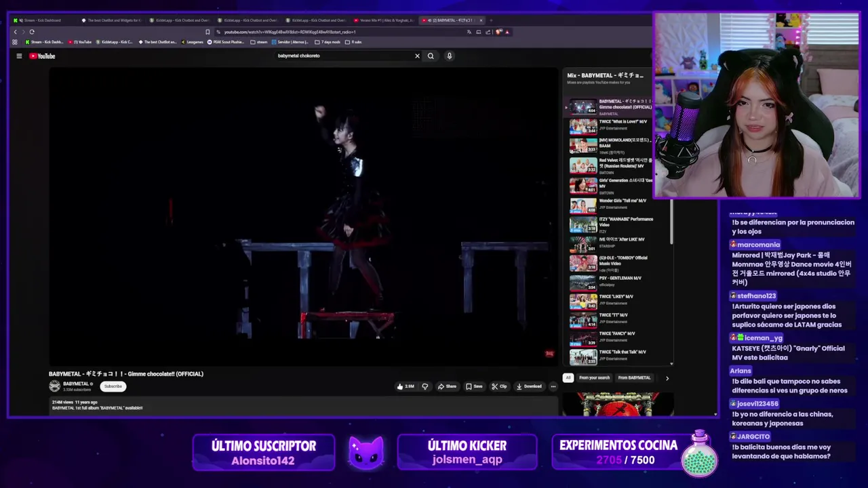Image resolution: width=868 pixels, height=488 pixels.
Task: Open the 'Lessgames' bookmark
Action: tap(192, 42)
